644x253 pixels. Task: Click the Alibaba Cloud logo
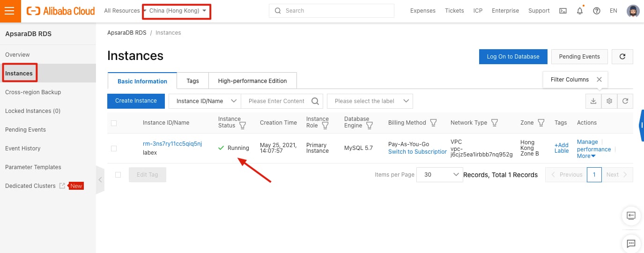coord(61,11)
